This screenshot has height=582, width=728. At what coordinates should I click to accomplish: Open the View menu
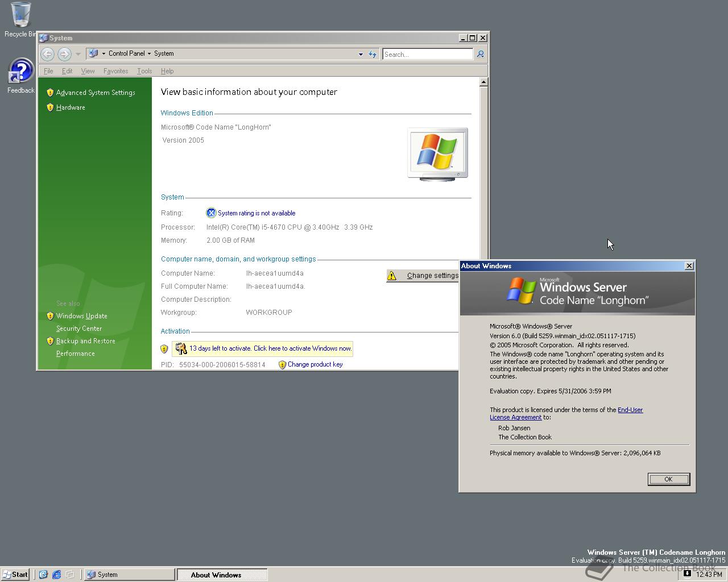coord(88,71)
